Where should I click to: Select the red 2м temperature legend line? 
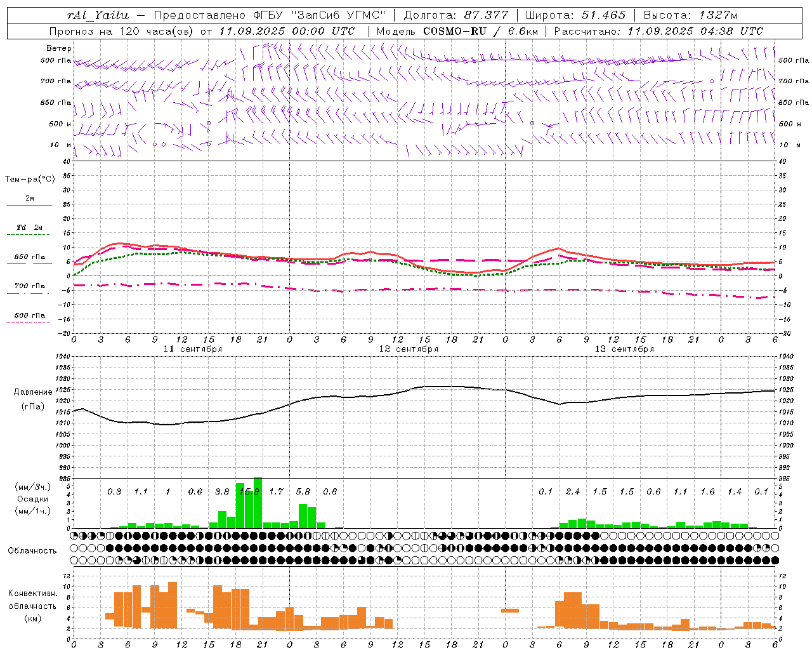[x=29, y=205]
